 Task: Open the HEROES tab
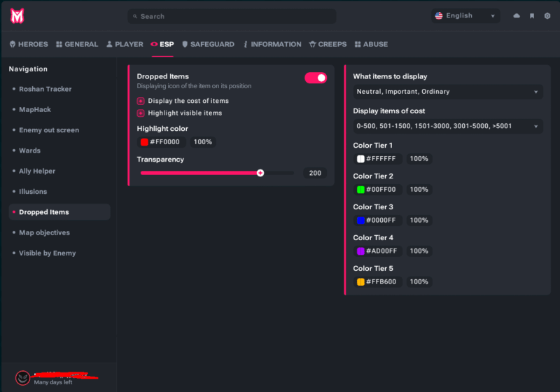tap(29, 44)
